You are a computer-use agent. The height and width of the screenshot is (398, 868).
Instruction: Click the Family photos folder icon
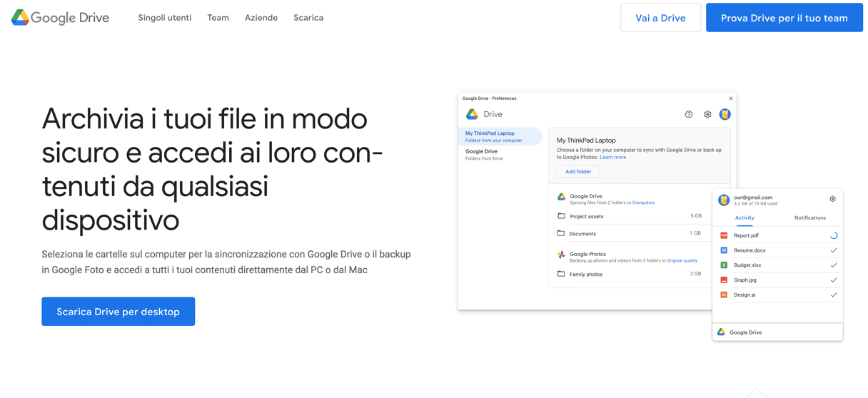(x=561, y=274)
